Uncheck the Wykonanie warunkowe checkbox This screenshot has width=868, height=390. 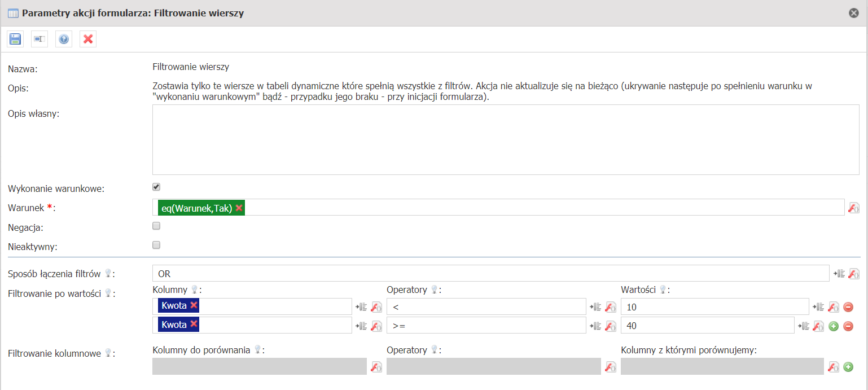coord(156,187)
